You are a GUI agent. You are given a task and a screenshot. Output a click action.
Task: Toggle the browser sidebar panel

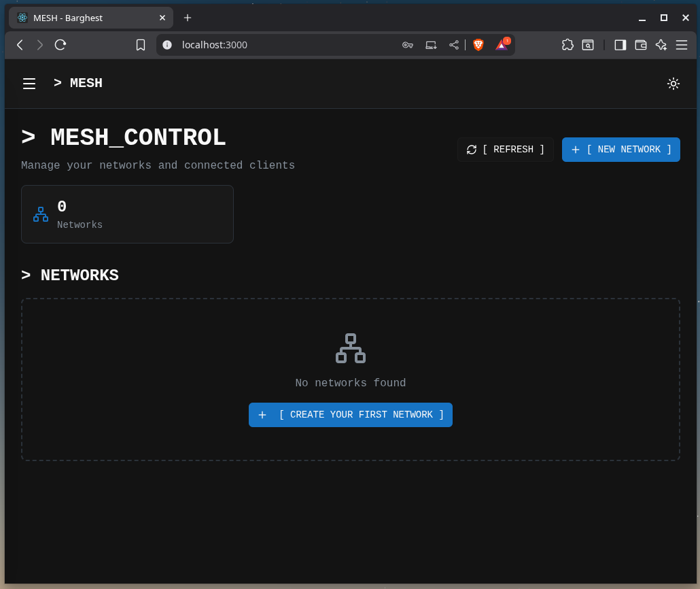[x=620, y=45]
